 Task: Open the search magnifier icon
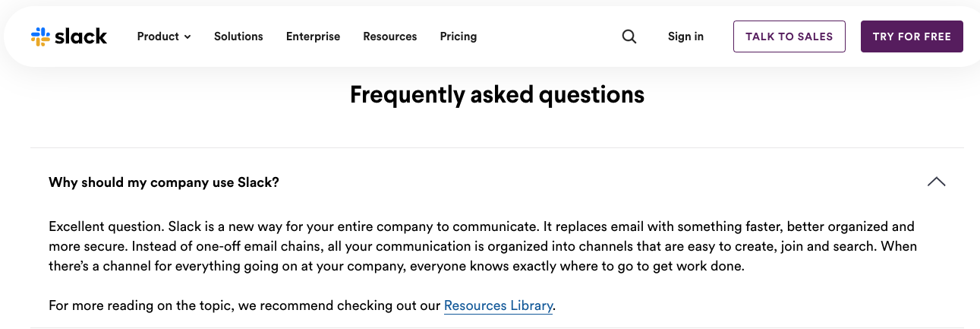click(x=629, y=36)
